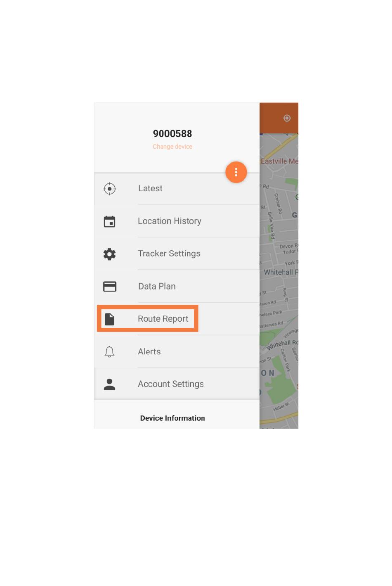
Task: Open the Route Report text entry
Action: click(163, 319)
